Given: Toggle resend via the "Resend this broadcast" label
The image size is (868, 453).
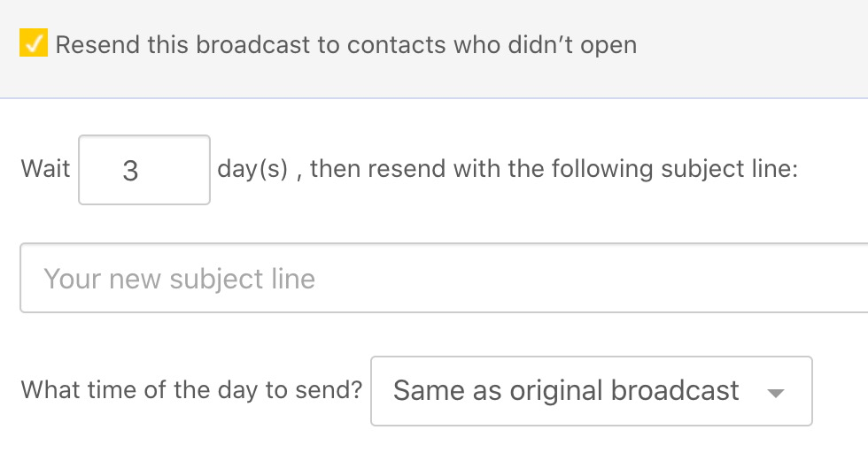Looking at the screenshot, I should (x=177, y=45).
